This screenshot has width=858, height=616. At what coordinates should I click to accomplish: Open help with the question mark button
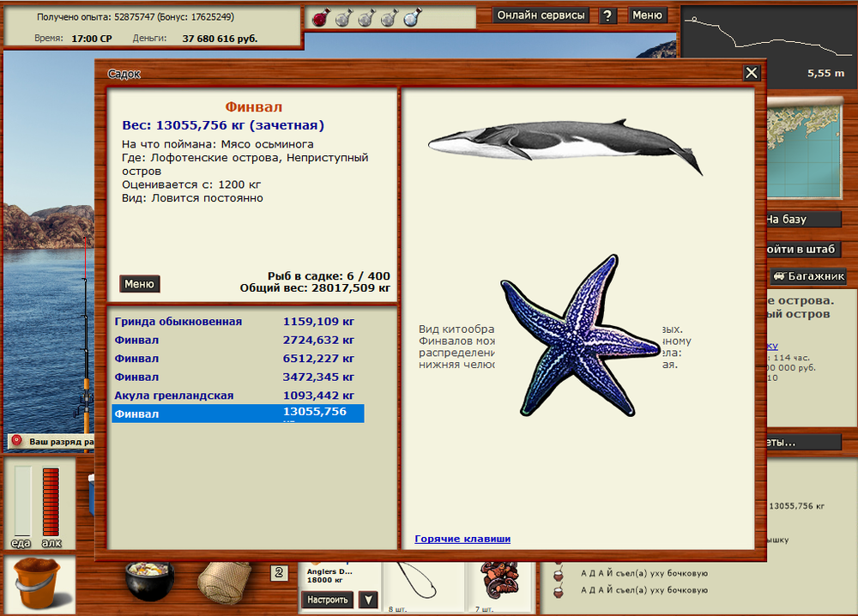(x=607, y=15)
